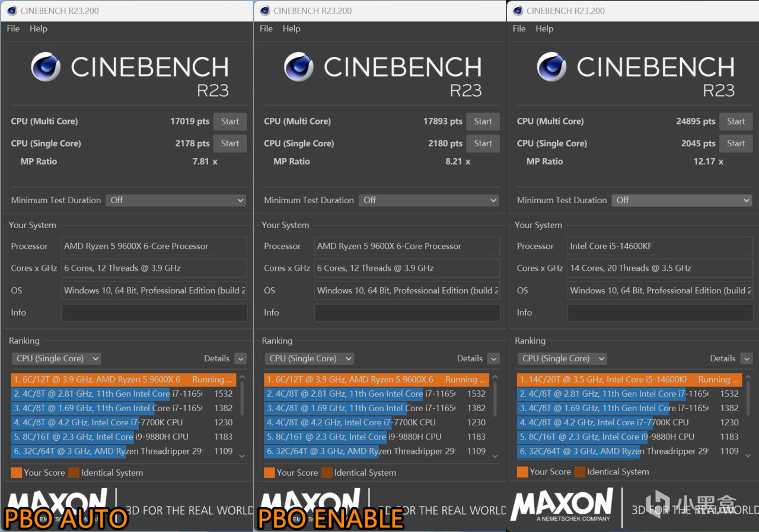The image size is (759, 532).
Task: Start Single Core test beside 2178 pts
Action: (230, 143)
